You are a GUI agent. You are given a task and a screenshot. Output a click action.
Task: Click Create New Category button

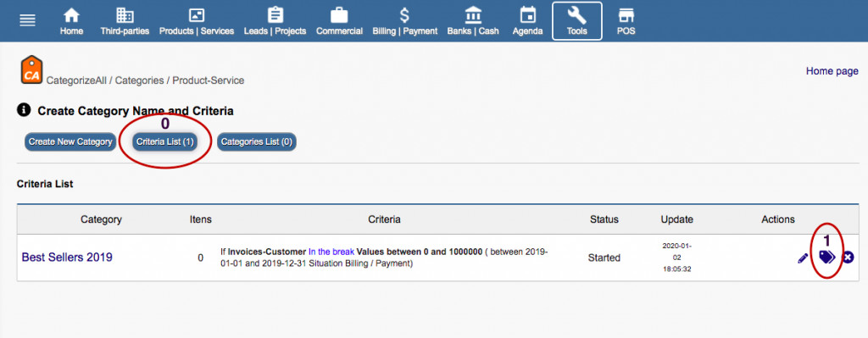point(70,141)
